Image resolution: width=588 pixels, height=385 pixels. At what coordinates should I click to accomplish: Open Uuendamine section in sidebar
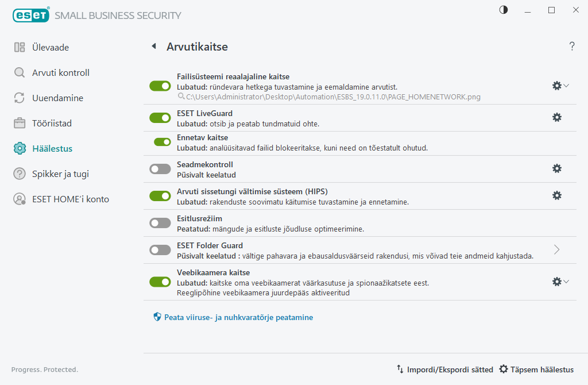pos(57,98)
